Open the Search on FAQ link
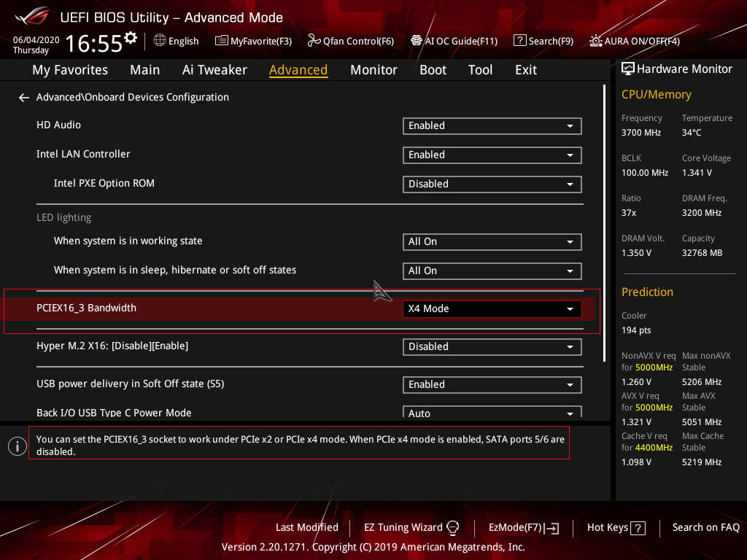 pyautogui.click(x=705, y=527)
